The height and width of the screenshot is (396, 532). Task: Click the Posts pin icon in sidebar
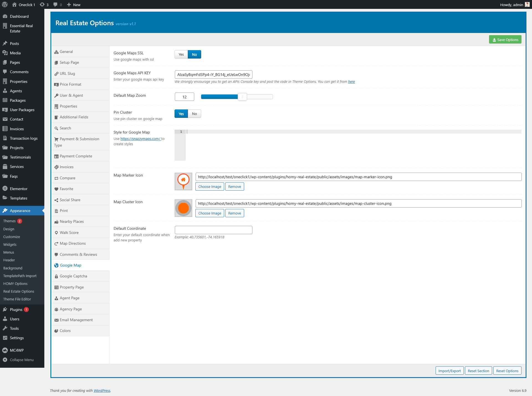[5, 44]
